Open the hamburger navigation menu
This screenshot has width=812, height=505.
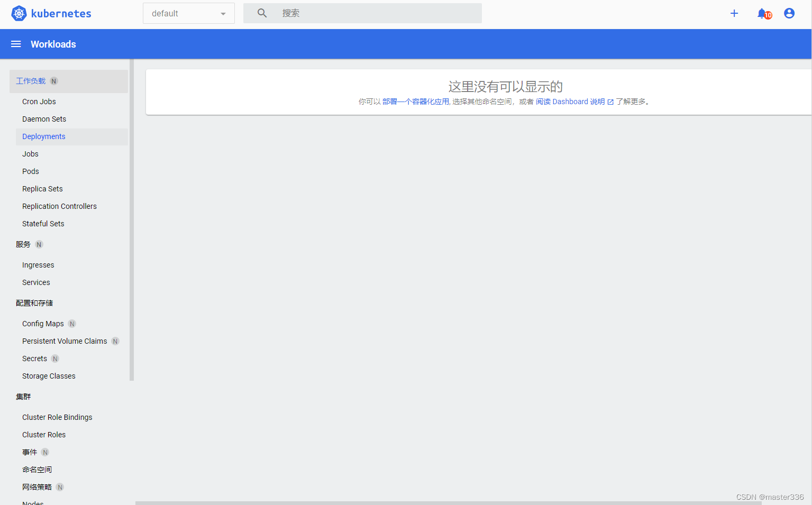16,44
